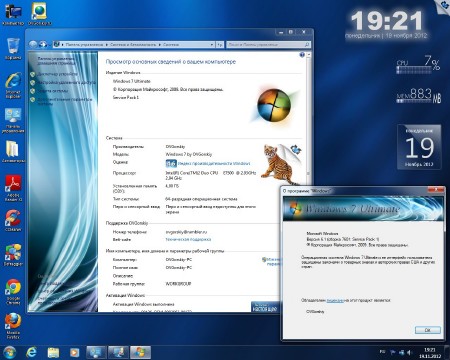
Task: Open the Windows Start orb
Action: pos(9,352)
